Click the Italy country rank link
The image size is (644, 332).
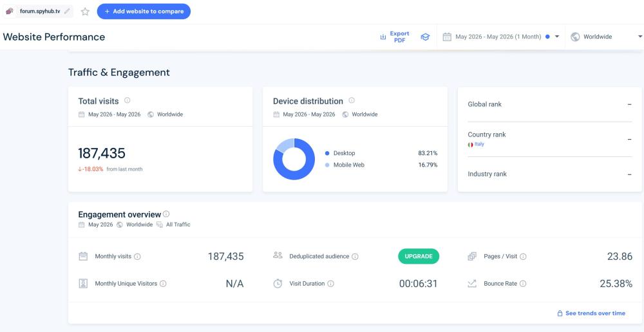click(479, 144)
